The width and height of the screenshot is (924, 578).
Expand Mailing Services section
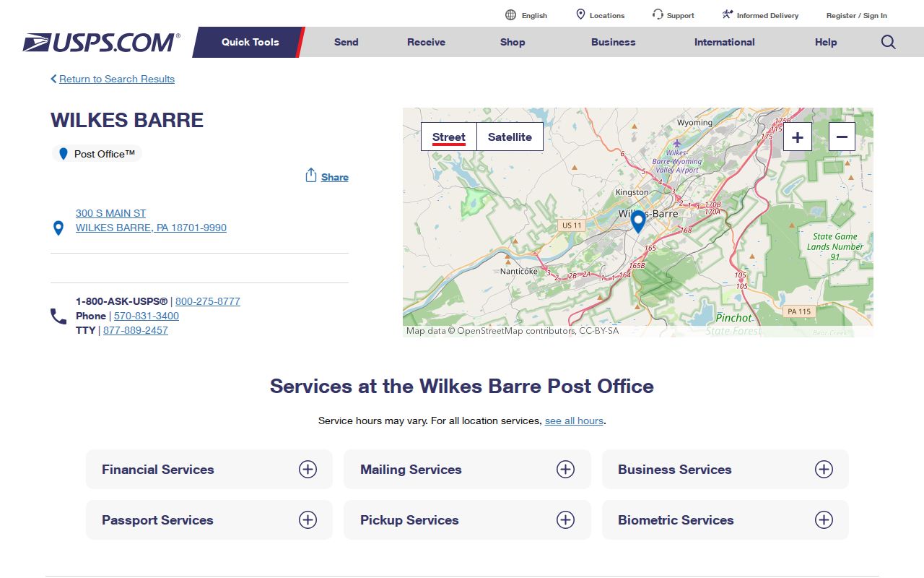(x=467, y=470)
